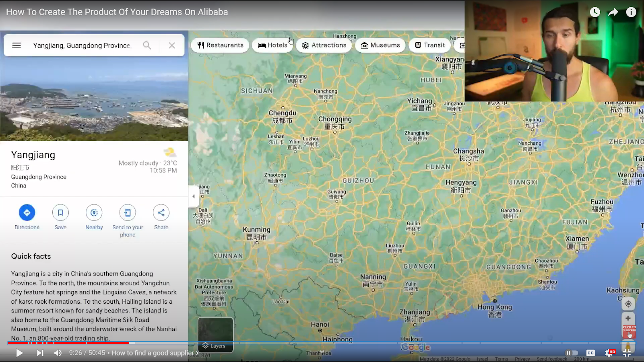Viewport: 644px width, 362px height.
Task: Open Watch later clock icon
Action: (595, 12)
